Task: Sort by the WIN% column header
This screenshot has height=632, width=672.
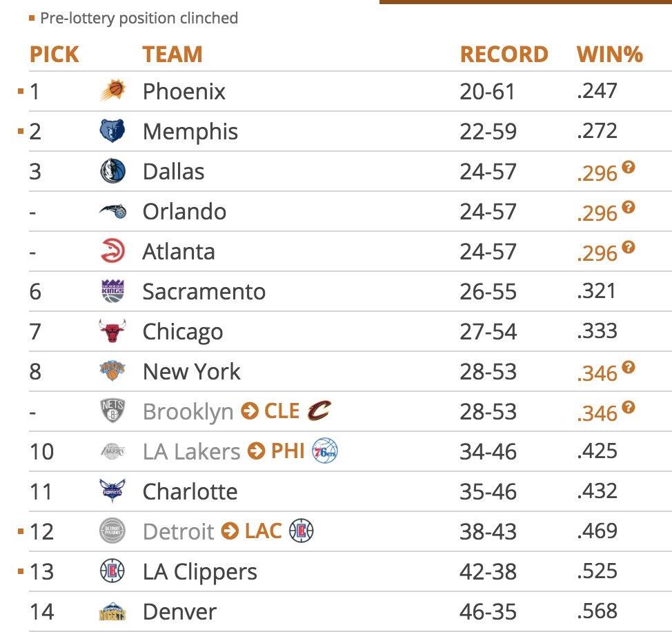Action: tap(609, 55)
